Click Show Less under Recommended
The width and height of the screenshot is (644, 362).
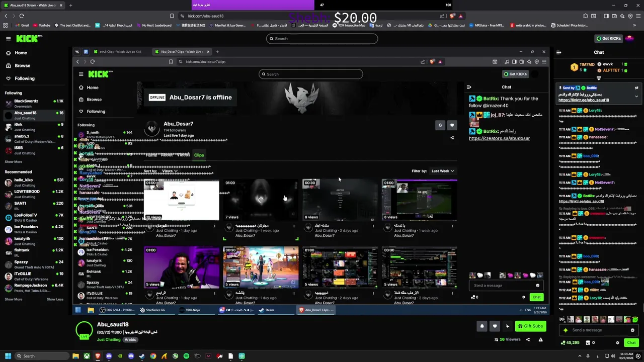(55, 299)
